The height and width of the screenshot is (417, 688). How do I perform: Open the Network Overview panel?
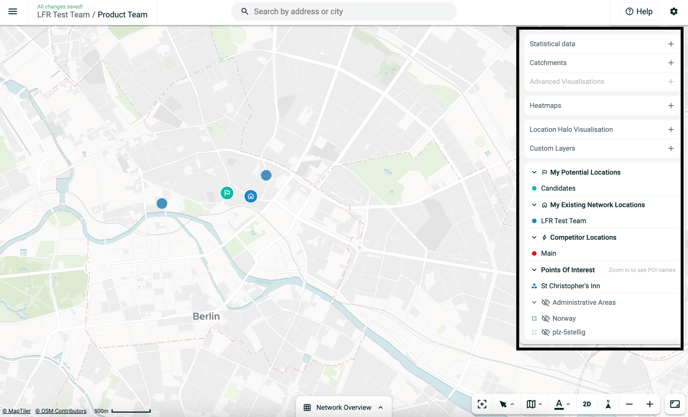pyautogui.click(x=343, y=407)
